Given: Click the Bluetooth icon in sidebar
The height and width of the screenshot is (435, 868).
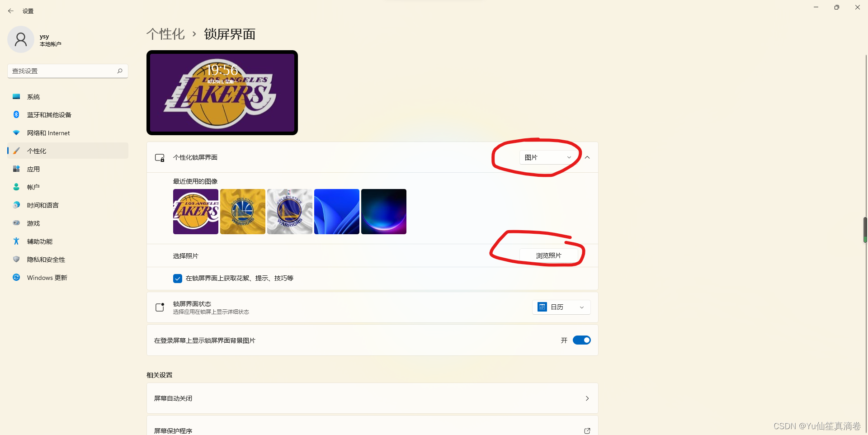Looking at the screenshot, I should click(x=16, y=114).
